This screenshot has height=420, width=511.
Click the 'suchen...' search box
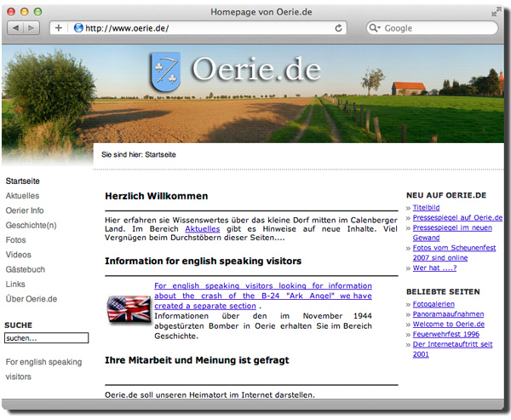coord(46,338)
